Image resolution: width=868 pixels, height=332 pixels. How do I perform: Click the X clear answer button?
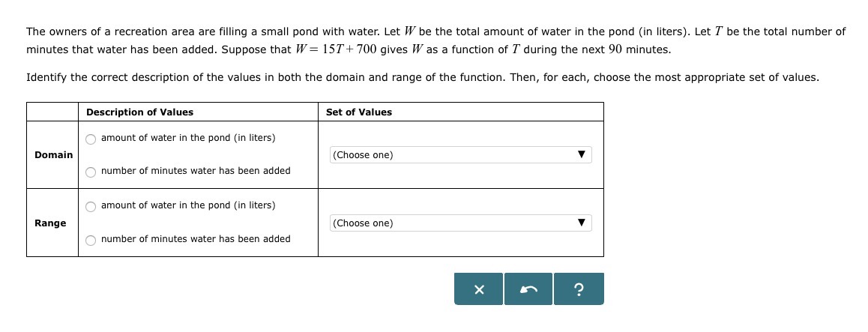478,289
